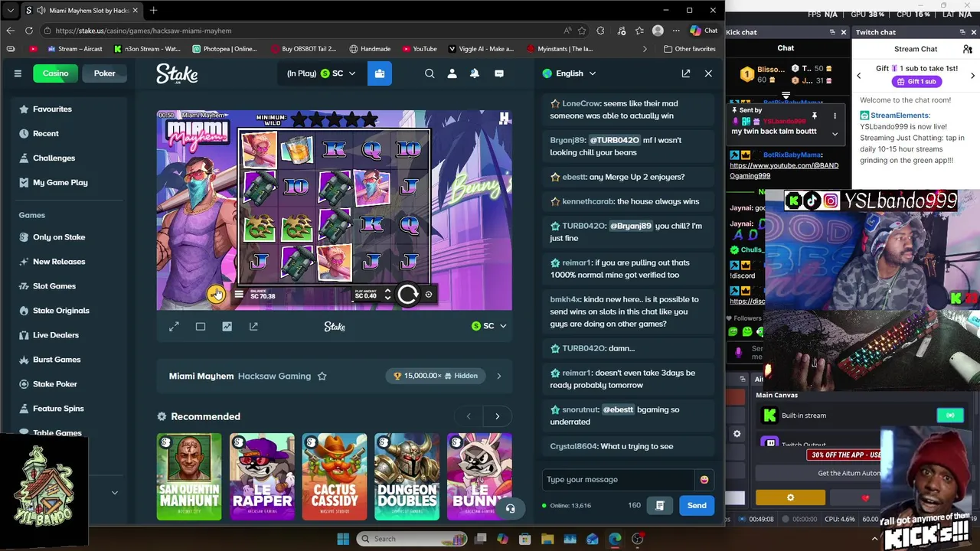Open the emoji picker in chat
The width and height of the screenshot is (980, 551).
704,480
